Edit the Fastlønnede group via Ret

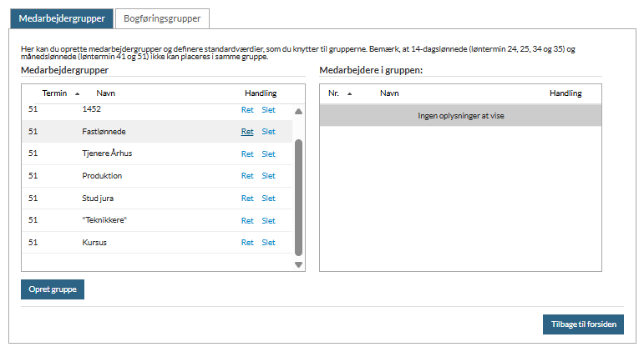click(247, 132)
